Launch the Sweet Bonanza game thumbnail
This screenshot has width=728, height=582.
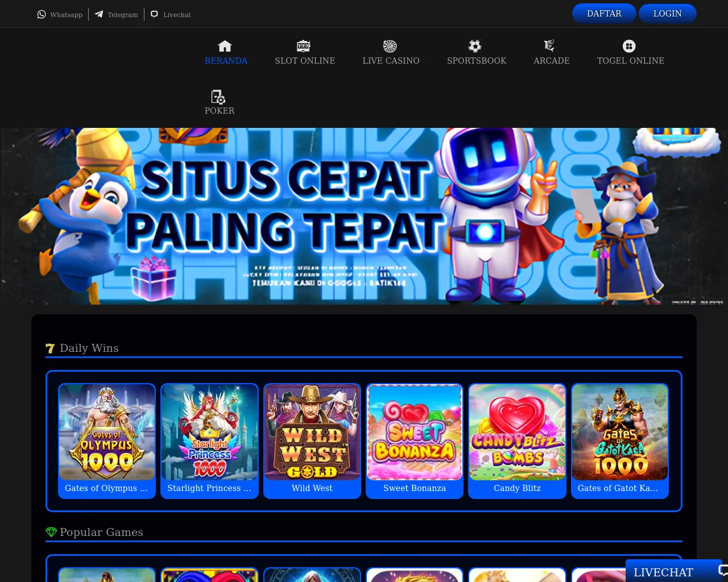pos(415,432)
